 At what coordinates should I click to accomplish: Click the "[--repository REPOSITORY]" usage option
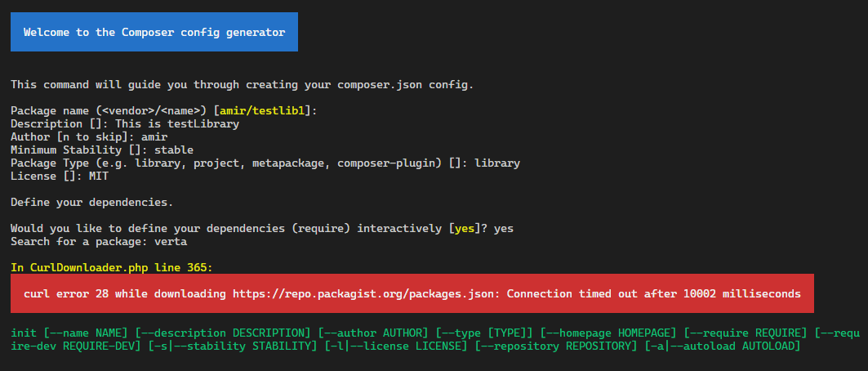pos(556,346)
